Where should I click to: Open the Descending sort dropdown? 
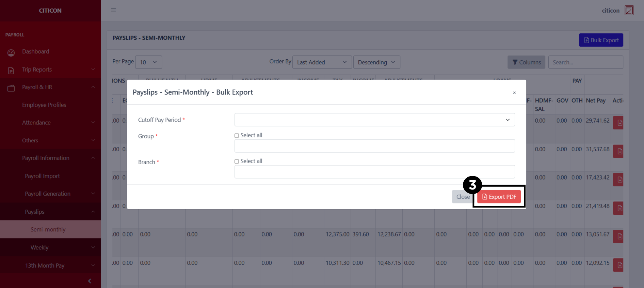(x=377, y=62)
